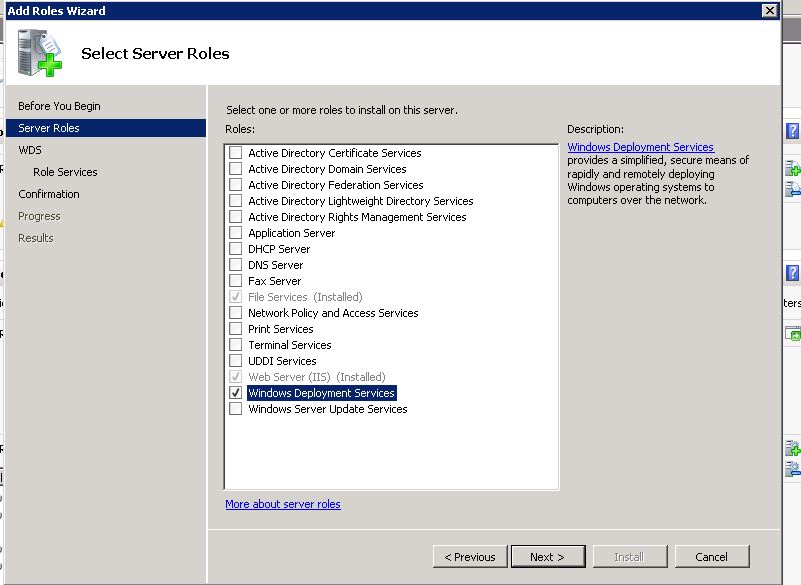
Task: Tick the Active Directory Domain Services checkbox
Action: (235, 169)
